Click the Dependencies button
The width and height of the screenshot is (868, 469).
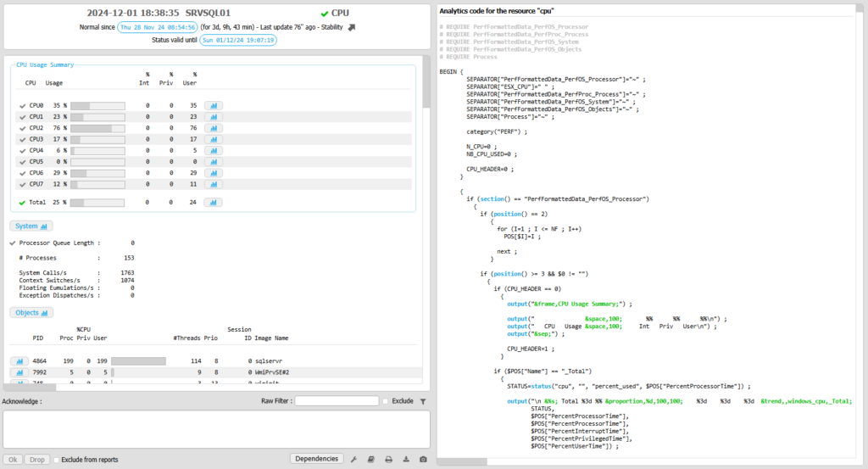pos(317,459)
